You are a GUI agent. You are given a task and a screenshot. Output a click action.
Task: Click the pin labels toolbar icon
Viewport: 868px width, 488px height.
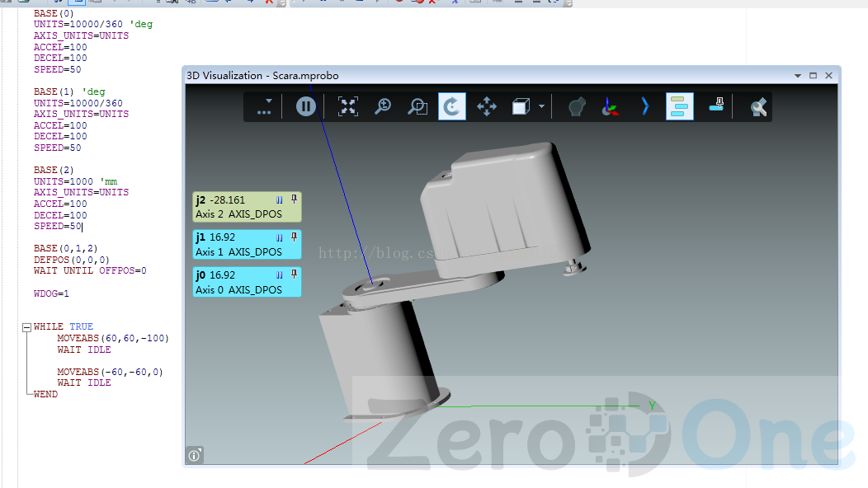(x=716, y=106)
